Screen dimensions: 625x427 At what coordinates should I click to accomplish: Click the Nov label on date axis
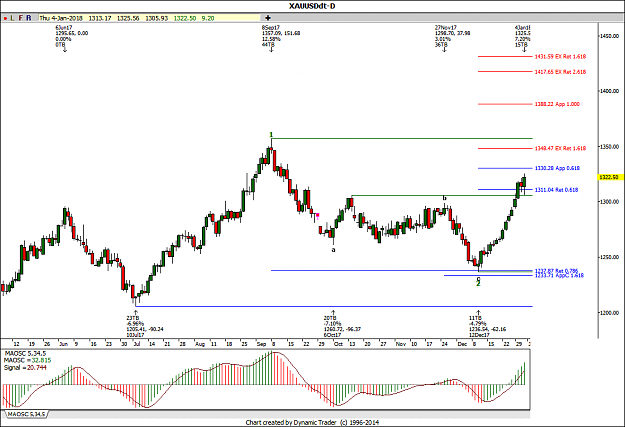tap(401, 344)
